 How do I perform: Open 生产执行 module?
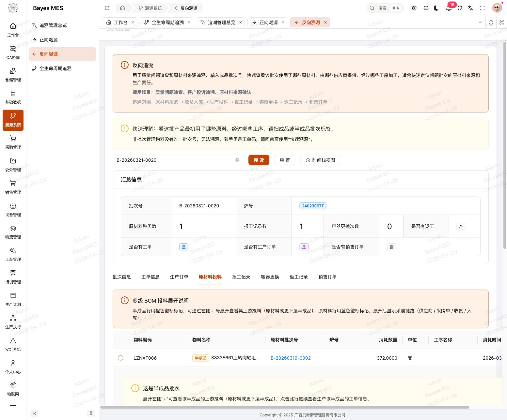click(x=13, y=322)
